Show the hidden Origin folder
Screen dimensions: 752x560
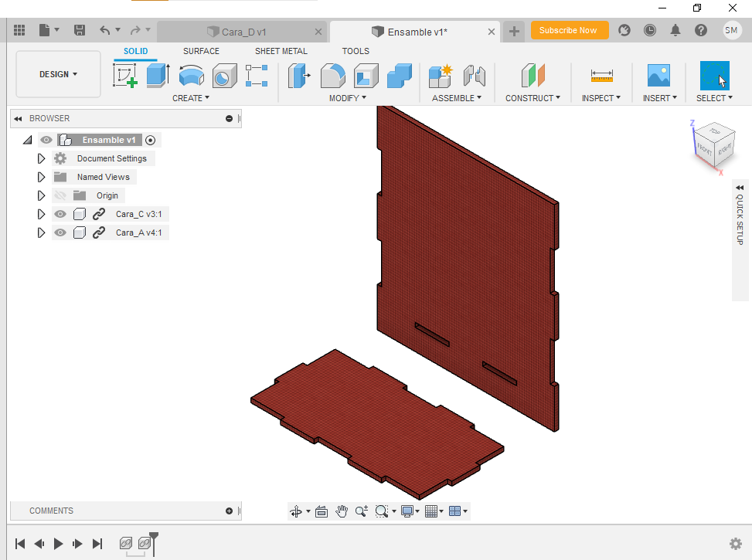coord(60,195)
